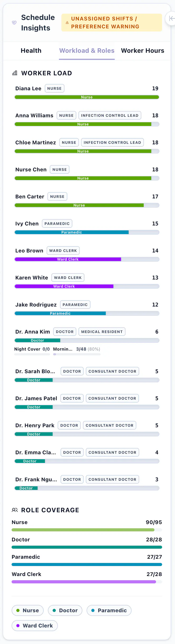Toggle the Nurse legend filter chip
The width and height of the screenshot is (175, 644).
[x=28, y=610]
